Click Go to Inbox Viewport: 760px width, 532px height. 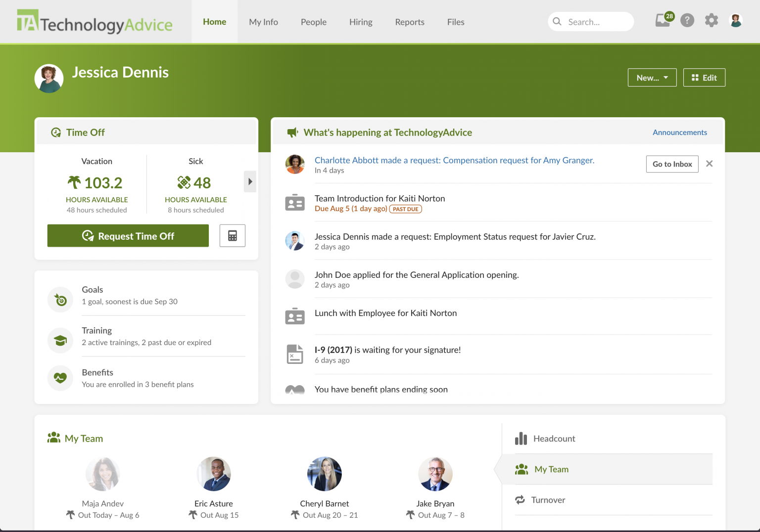click(x=672, y=164)
